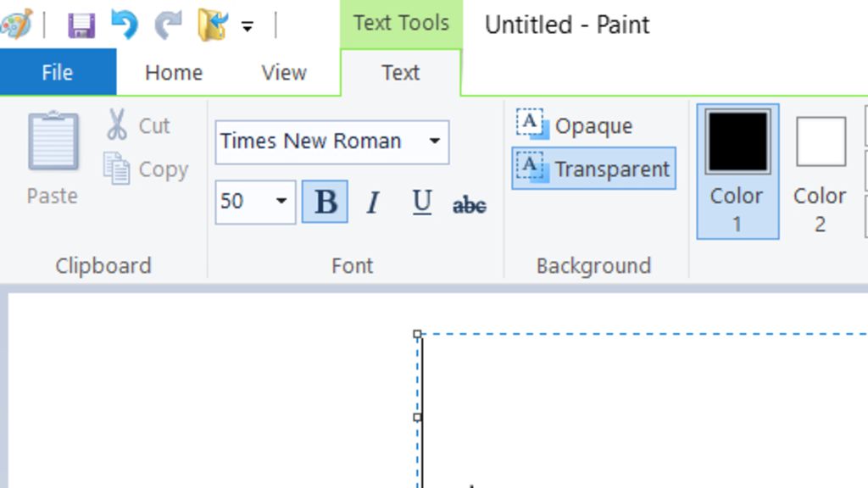The image size is (868, 488).
Task: Open the File menu
Action: point(57,73)
